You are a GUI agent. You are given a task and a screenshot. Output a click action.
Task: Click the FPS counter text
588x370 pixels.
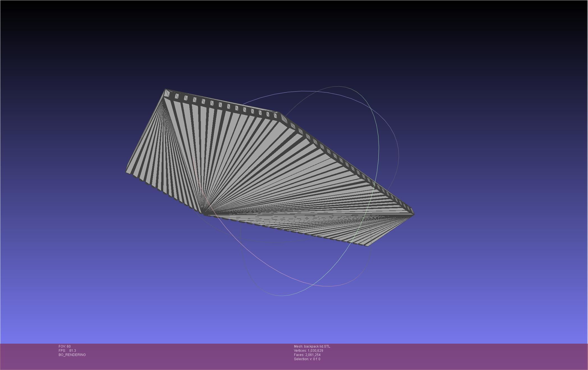67,351
